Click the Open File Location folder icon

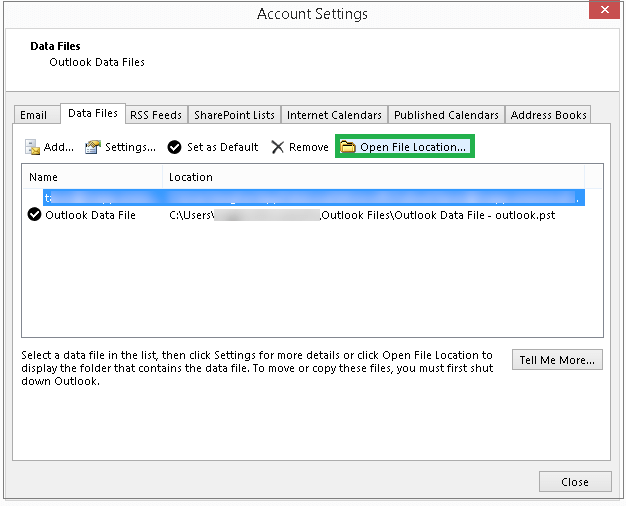point(348,147)
